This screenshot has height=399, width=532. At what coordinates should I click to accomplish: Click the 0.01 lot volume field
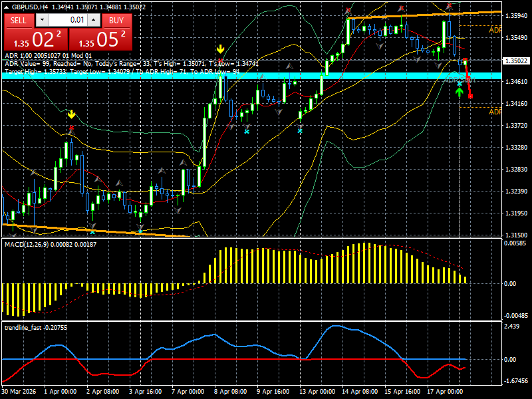coord(68,20)
